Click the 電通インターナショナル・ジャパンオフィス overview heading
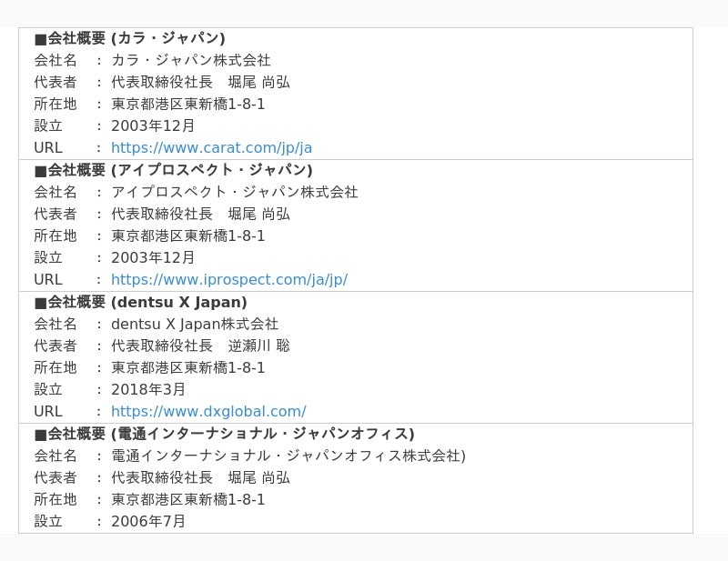Screen dimensions: 728x561 tap(224, 434)
